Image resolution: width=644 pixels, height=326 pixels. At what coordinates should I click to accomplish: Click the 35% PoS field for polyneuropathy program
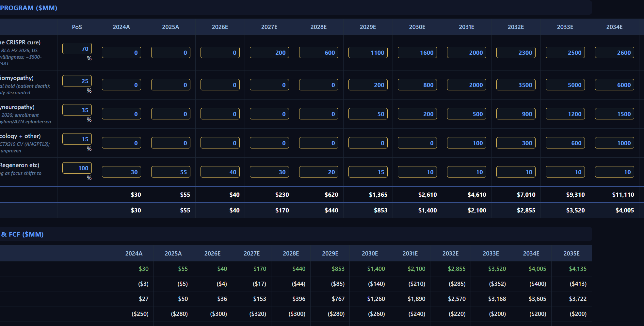coord(77,110)
